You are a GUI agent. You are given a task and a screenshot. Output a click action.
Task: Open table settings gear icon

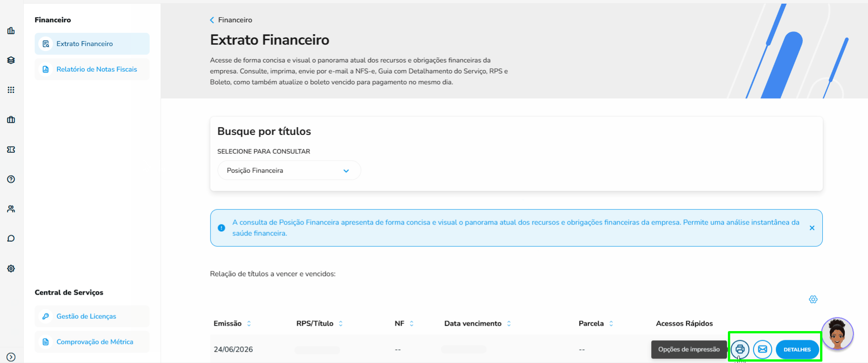click(813, 299)
